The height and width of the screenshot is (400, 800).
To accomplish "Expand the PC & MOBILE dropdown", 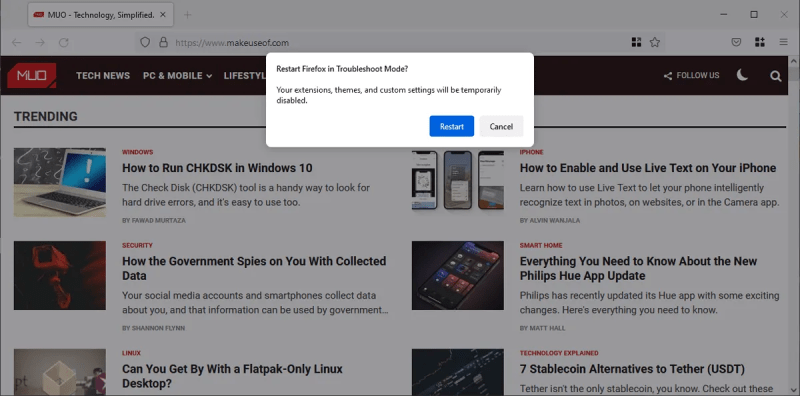I will (x=178, y=76).
